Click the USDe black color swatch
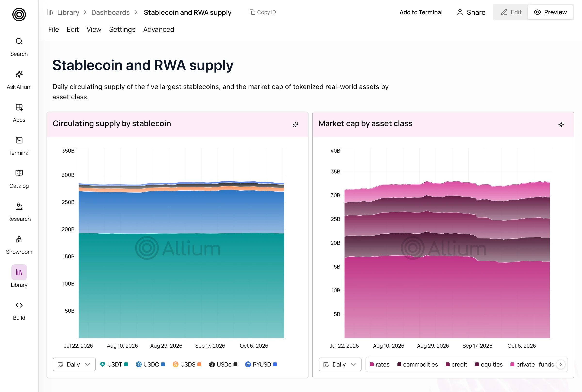 (x=235, y=364)
